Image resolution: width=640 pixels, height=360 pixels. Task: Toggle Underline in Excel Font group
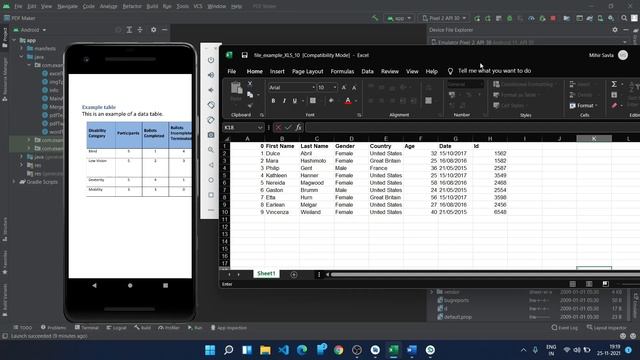click(x=294, y=100)
